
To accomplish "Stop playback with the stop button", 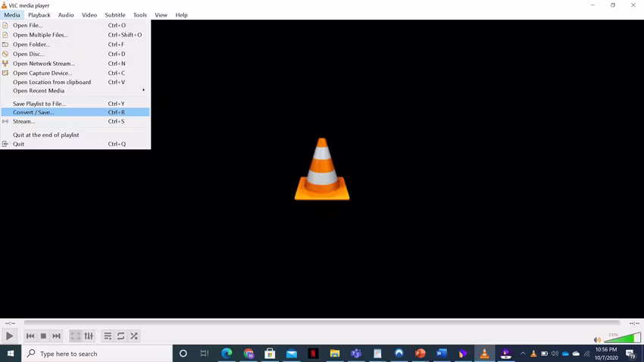I will (43, 336).
